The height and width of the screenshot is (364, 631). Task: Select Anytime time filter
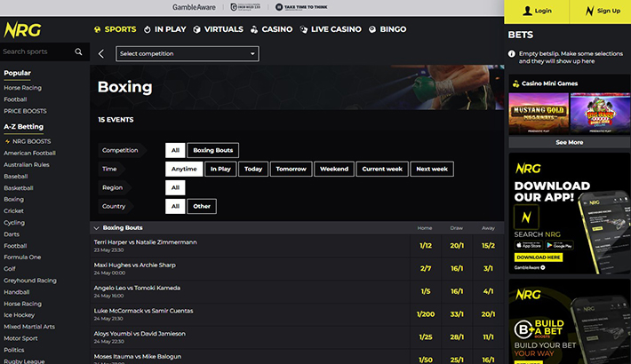tap(184, 169)
